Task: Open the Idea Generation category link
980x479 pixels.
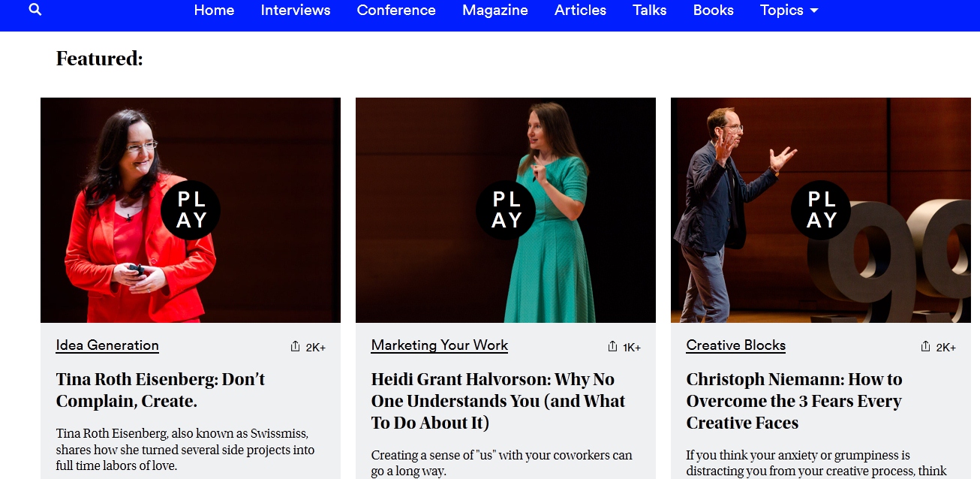Action: pyautogui.click(x=107, y=345)
